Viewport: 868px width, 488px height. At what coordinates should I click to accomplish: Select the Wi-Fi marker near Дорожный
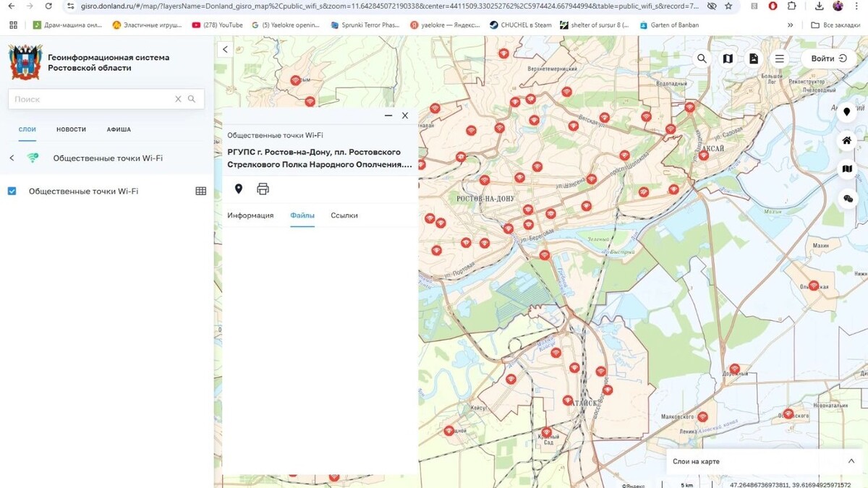[x=734, y=369]
